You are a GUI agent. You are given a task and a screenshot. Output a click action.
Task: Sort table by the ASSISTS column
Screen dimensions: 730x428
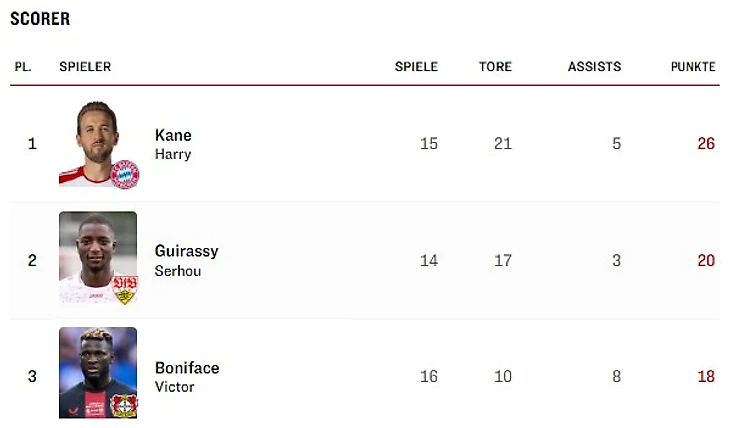(594, 67)
